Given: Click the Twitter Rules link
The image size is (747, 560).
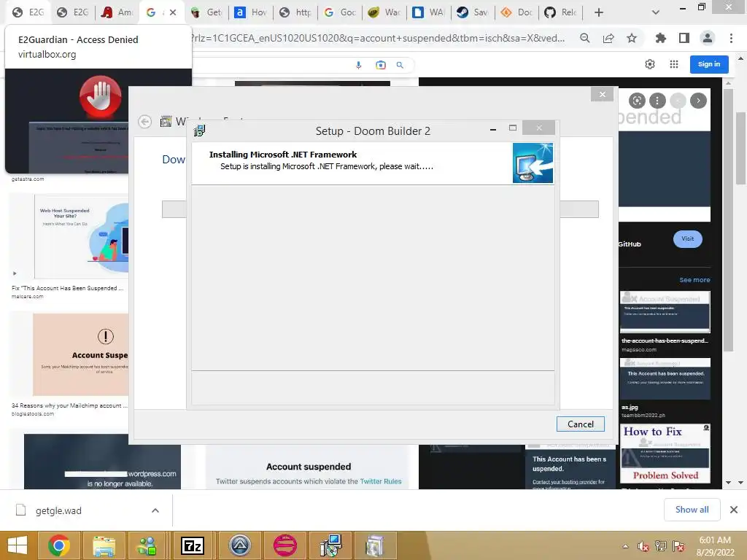Looking at the screenshot, I should click(381, 481).
